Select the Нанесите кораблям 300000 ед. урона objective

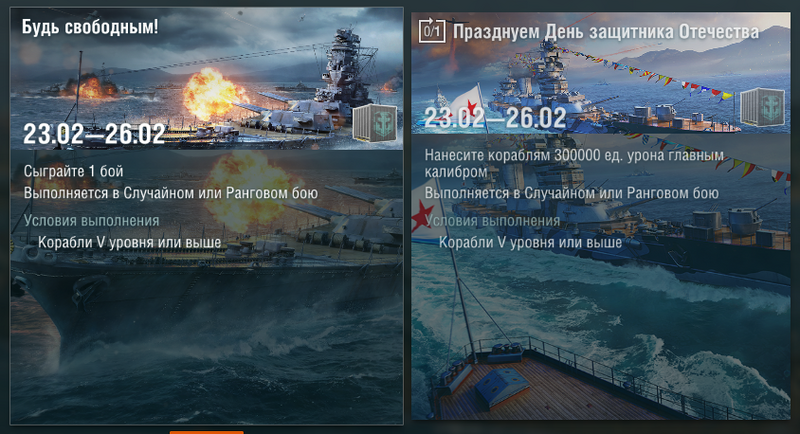click(x=574, y=163)
